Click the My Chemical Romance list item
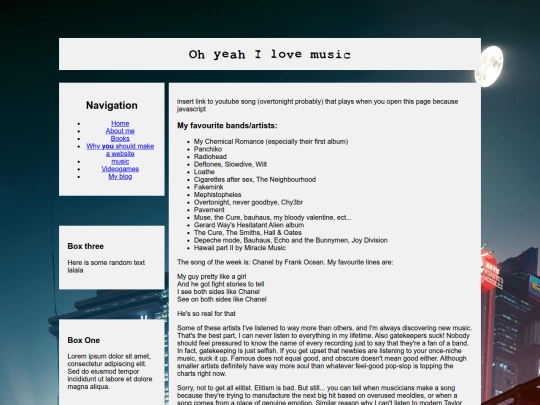The height and width of the screenshot is (405, 540). point(271,142)
